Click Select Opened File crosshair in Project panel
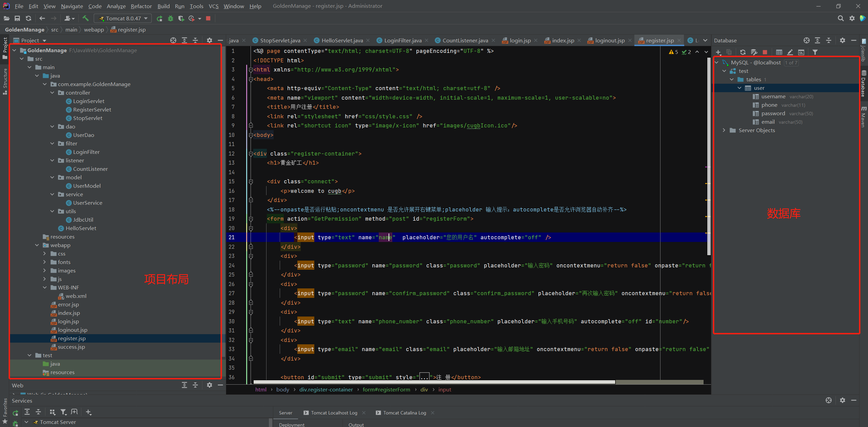Screen dimensions: 868x427 tap(173, 40)
